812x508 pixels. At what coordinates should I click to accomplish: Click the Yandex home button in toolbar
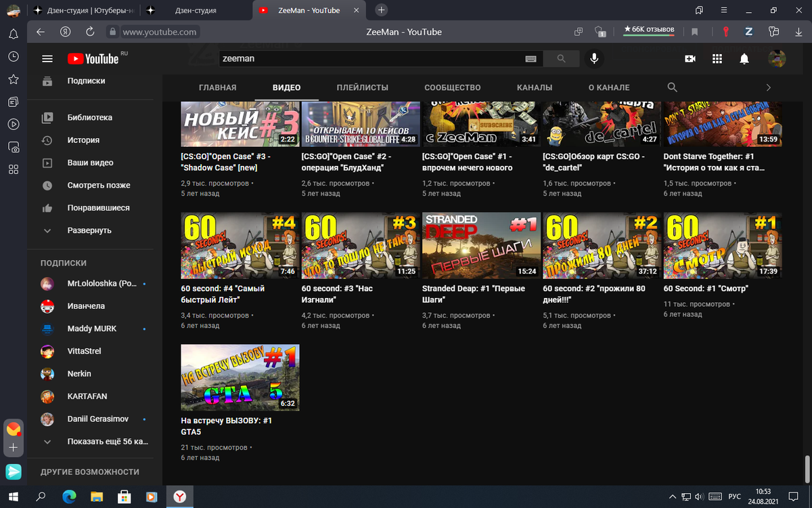point(66,32)
